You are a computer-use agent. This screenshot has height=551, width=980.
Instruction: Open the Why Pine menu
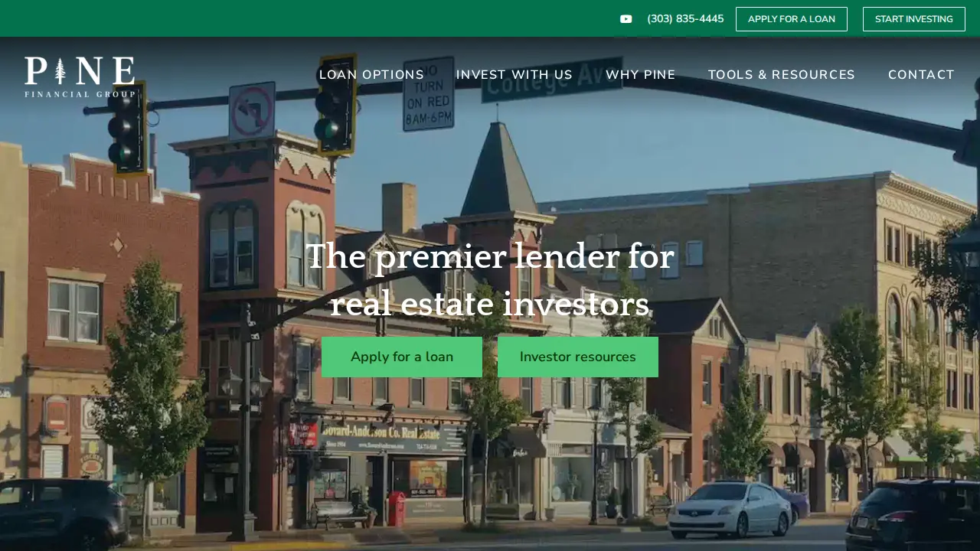point(641,75)
